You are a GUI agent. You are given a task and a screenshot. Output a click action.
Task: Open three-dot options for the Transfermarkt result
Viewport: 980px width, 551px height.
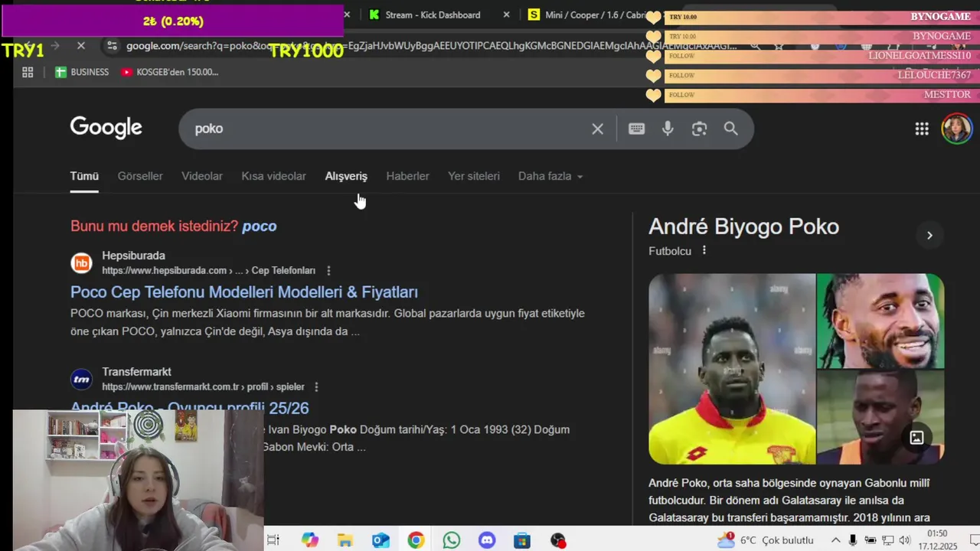point(316,386)
